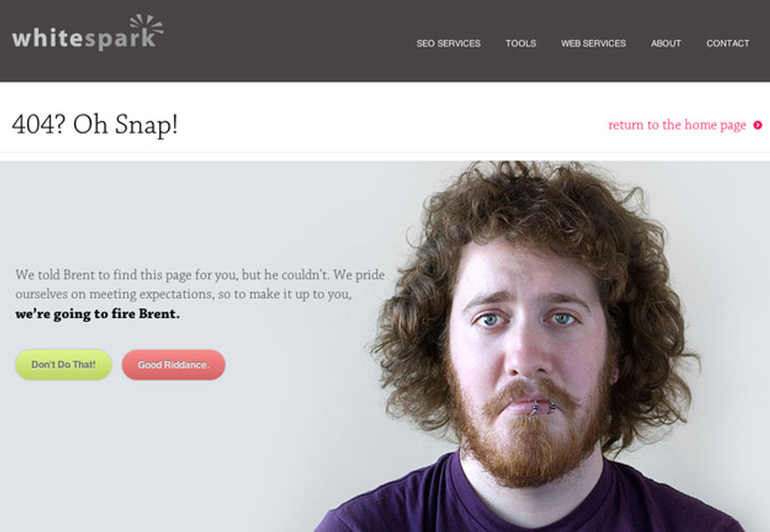The height and width of the screenshot is (532, 770).
Task: Click on Brent's face in the photo
Action: [x=528, y=339]
